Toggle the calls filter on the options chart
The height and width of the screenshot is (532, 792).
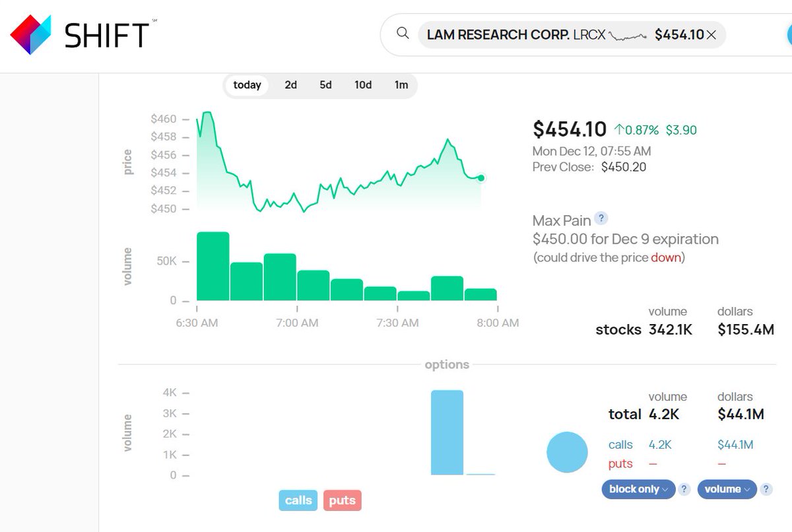(298, 500)
